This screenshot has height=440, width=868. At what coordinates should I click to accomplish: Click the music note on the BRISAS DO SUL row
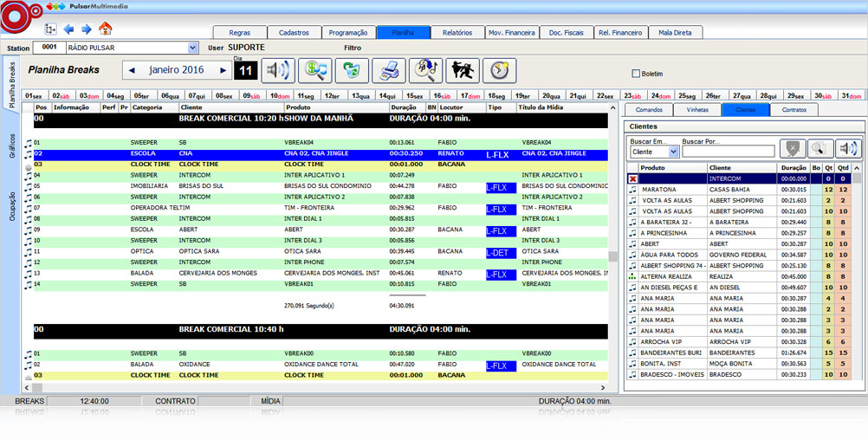pyautogui.click(x=28, y=187)
